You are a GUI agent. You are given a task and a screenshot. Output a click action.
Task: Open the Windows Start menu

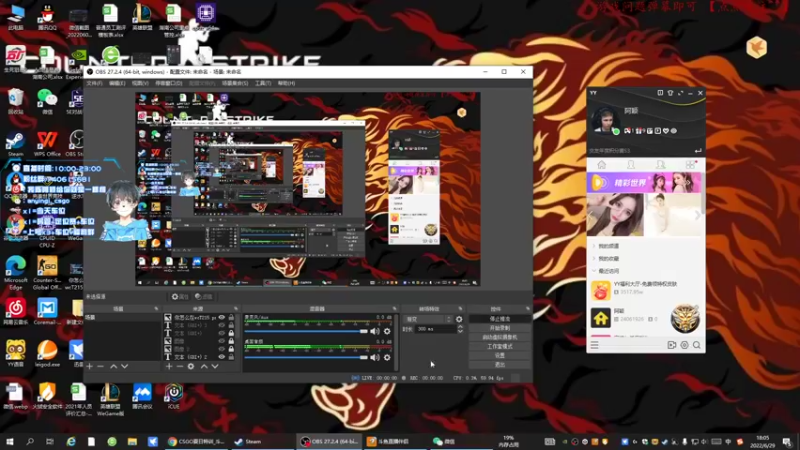[10, 441]
